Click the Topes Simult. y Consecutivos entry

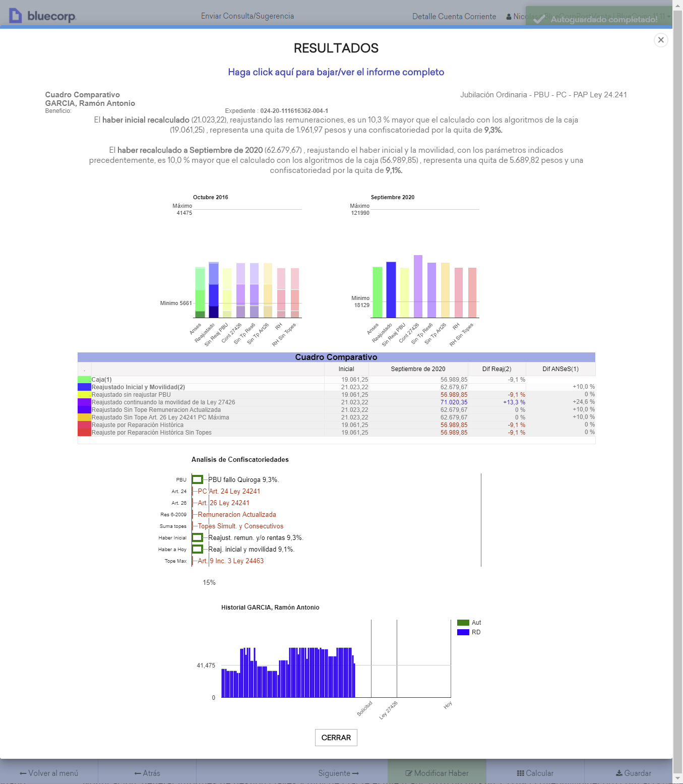click(240, 526)
